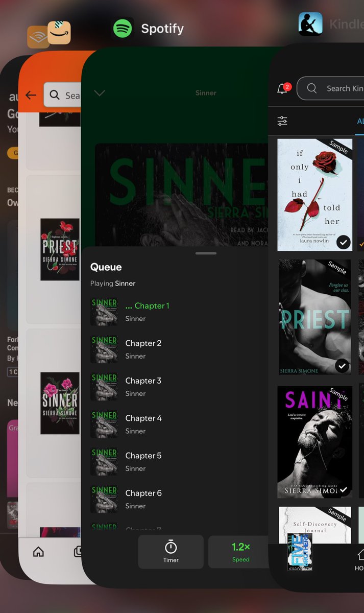Tap Sinner title at top of Spotify player
This screenshot has height=613, width=364.
click(x=206, y=93)
